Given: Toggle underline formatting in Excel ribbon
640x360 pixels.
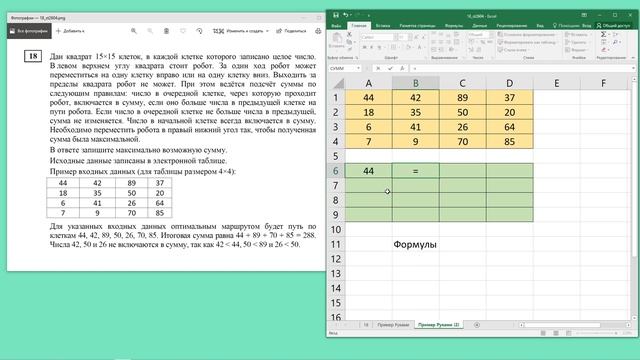Looking at the screenshot, I should [379, 47].
